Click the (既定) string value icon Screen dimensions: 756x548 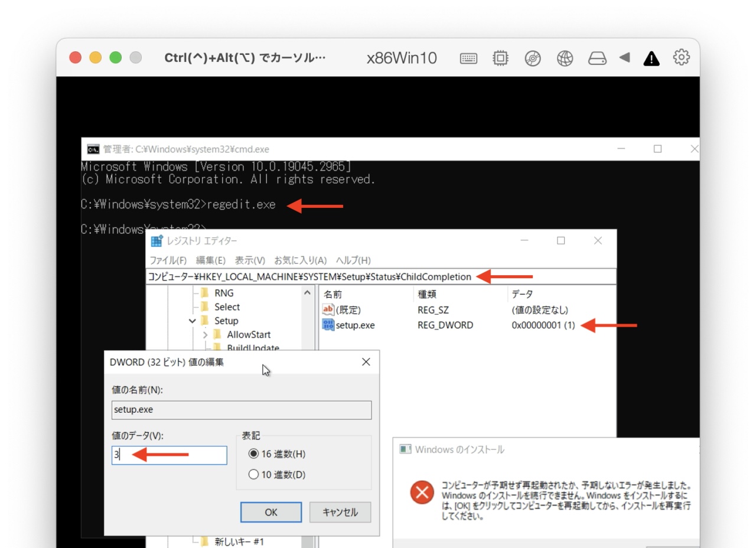coord(328,309)
